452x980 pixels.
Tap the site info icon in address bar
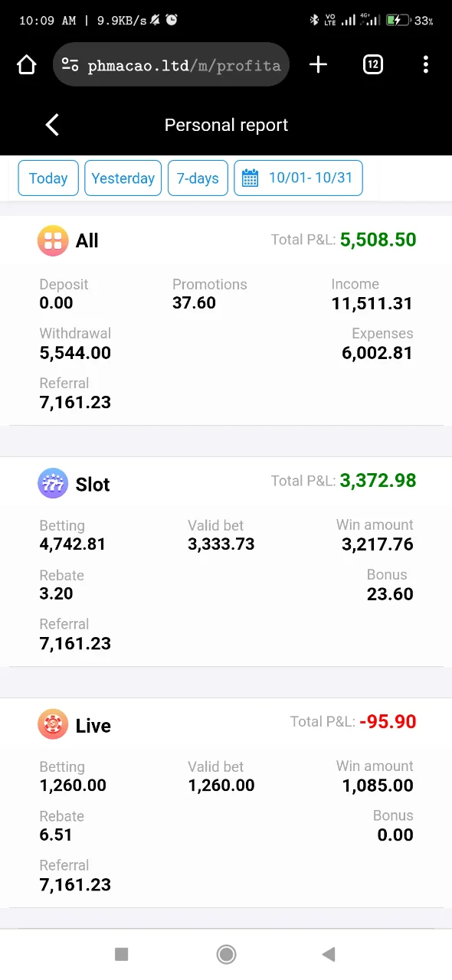point(70,65)
